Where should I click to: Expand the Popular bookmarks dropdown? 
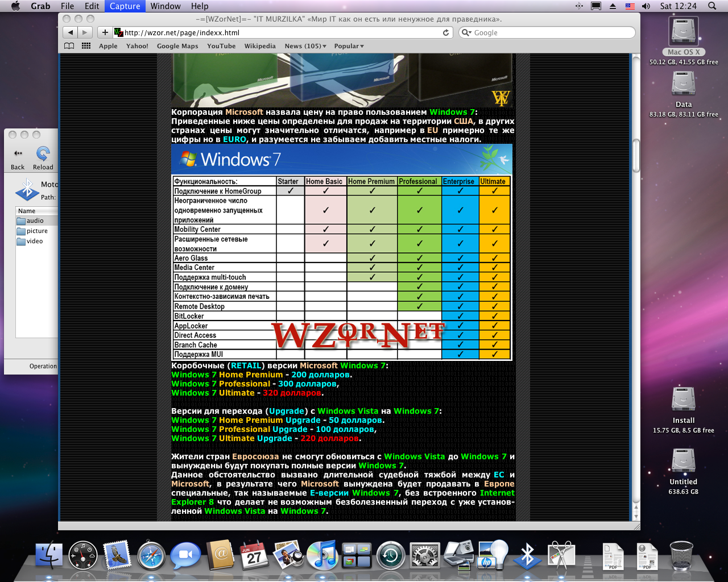[349, 46]
